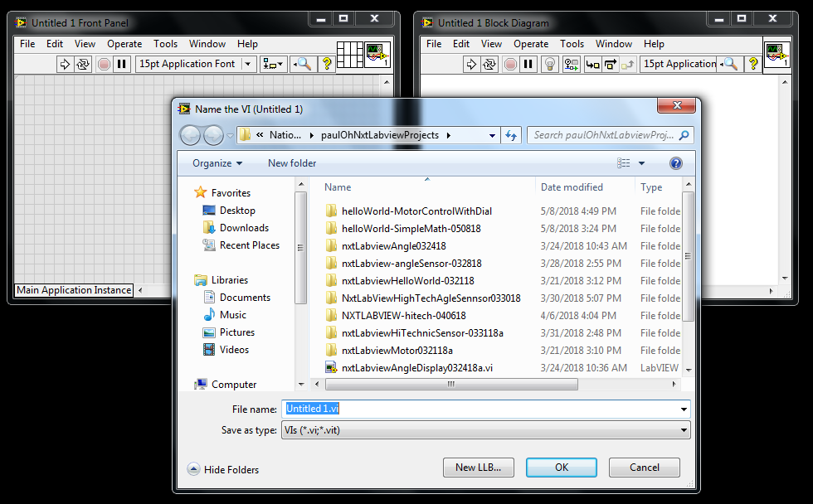Open help in the save dialog
This screenshot has width=813, height=504.
pyautogui.click(x=675, y=163)
